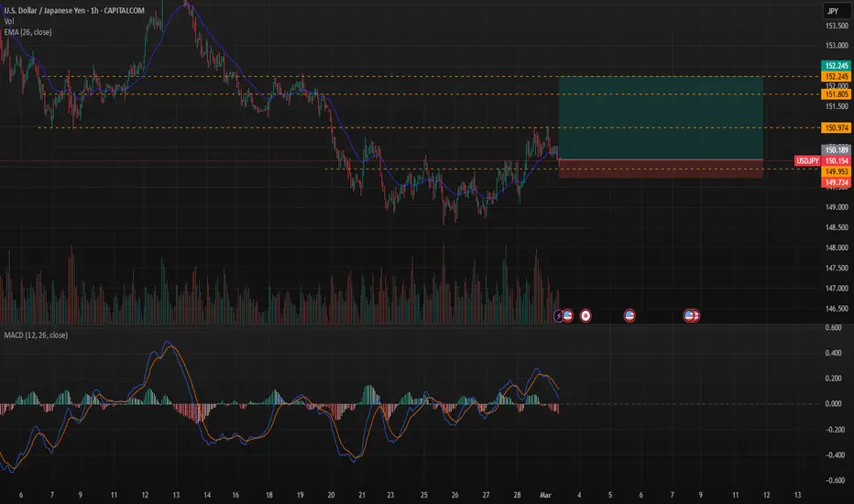Click the Vol indicator legend label

pyautogui.click(x=9, y=21)
